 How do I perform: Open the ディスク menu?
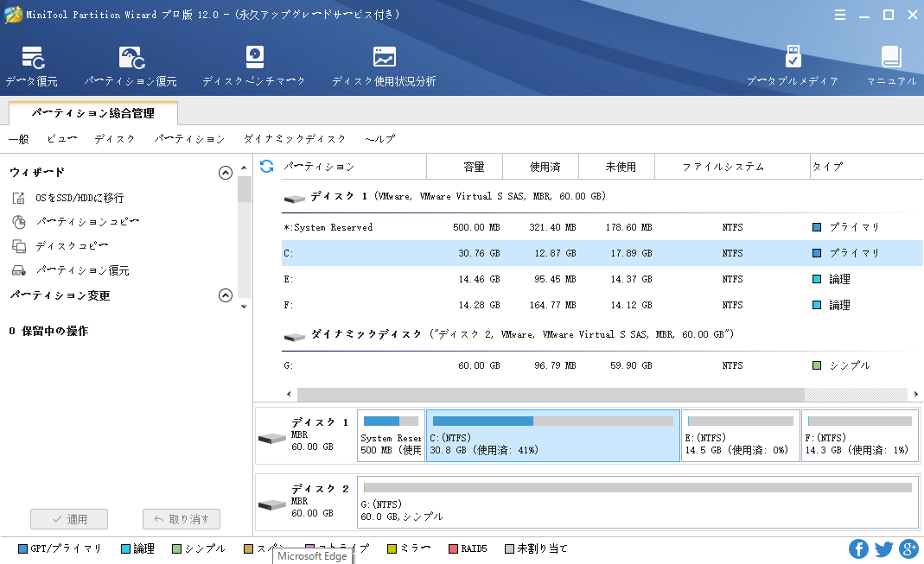pos(114,139)
